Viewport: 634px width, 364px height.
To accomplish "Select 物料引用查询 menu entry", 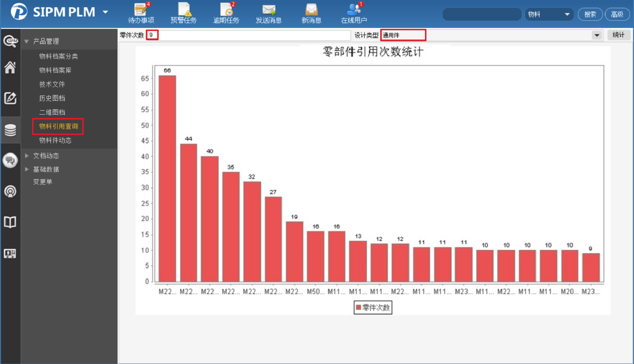I will point(58,126).
